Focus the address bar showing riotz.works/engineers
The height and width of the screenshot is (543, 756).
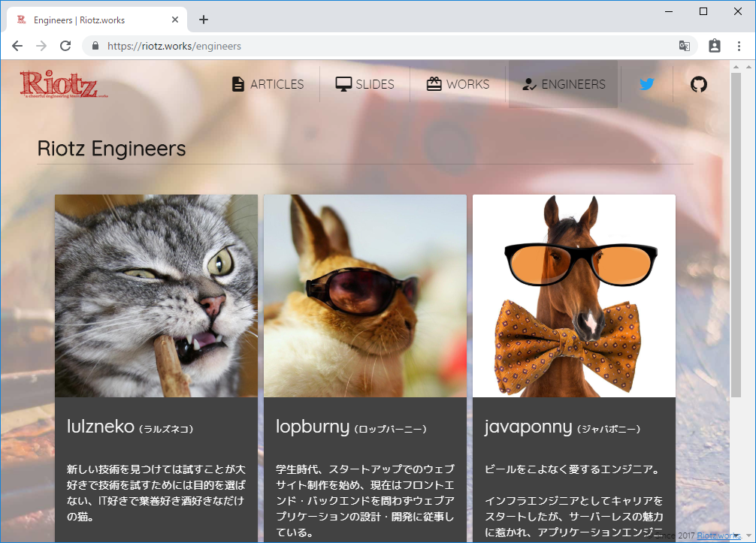click(x=389, y=46)
